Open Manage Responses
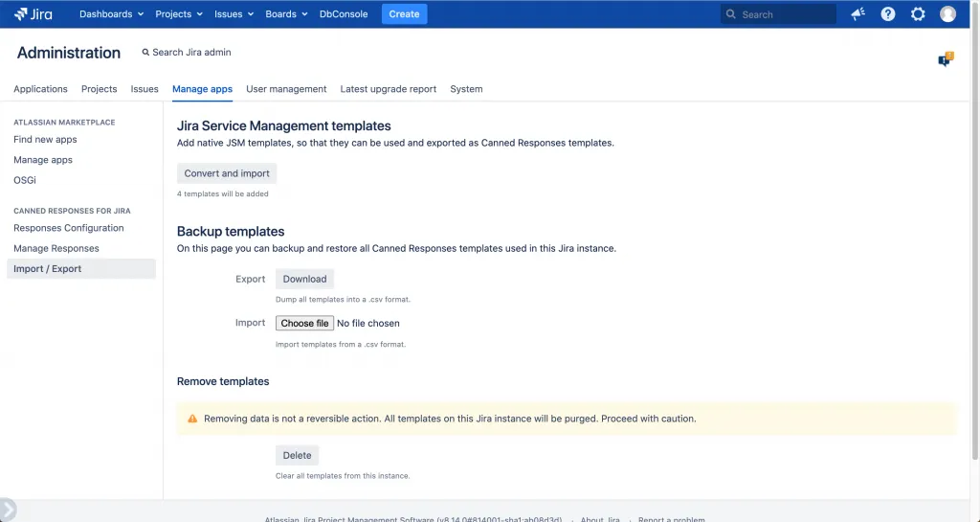The width and height of the screenshot is (980, 522). [x=56, y=248]
